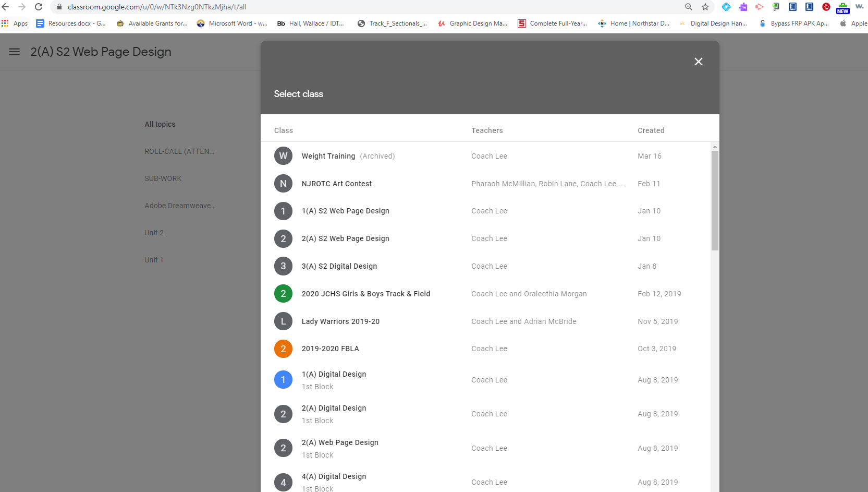The image size is (868, 492).
Task: Open the SUB-WORK topic in the sidebar
Action: tap(163, 178)
